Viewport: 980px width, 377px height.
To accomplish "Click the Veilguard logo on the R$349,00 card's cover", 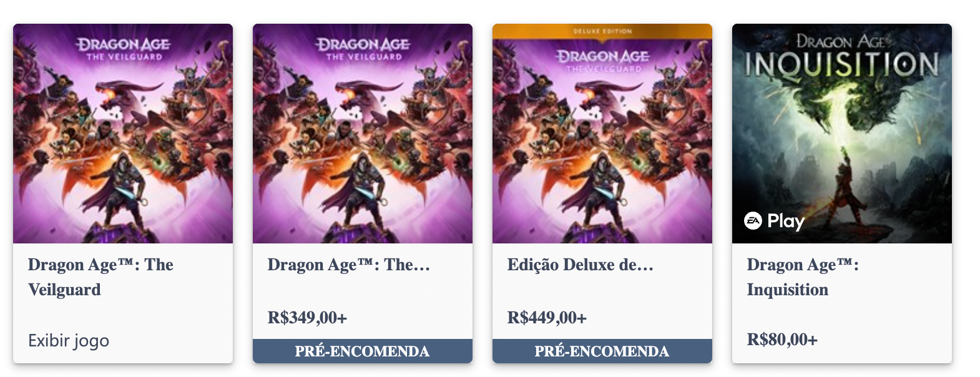I will tap(363, 49).
